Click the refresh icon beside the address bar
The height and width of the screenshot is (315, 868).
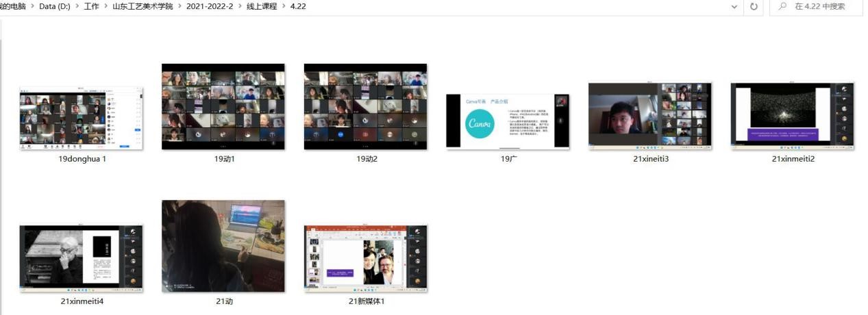(x=754, y=7)
